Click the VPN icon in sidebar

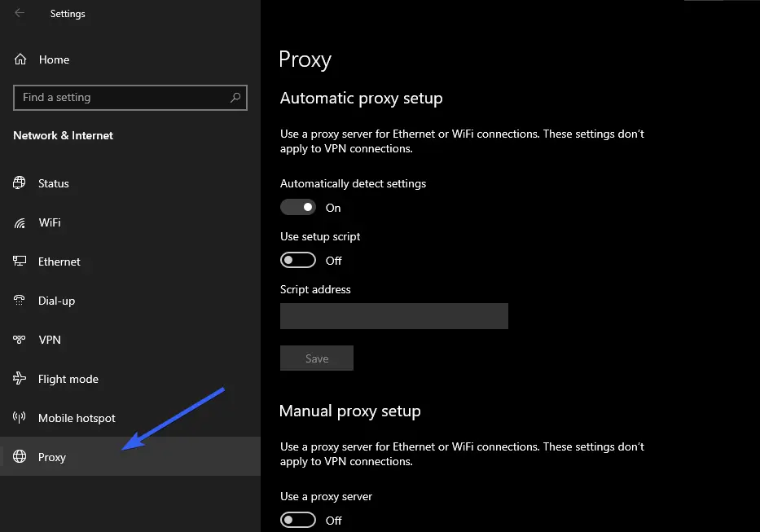(x=18, y=340)
